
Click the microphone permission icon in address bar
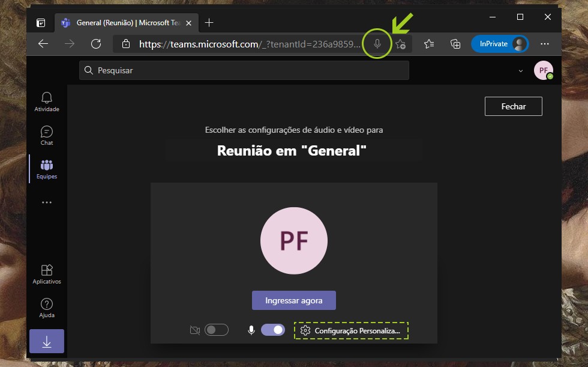[377, 44]
